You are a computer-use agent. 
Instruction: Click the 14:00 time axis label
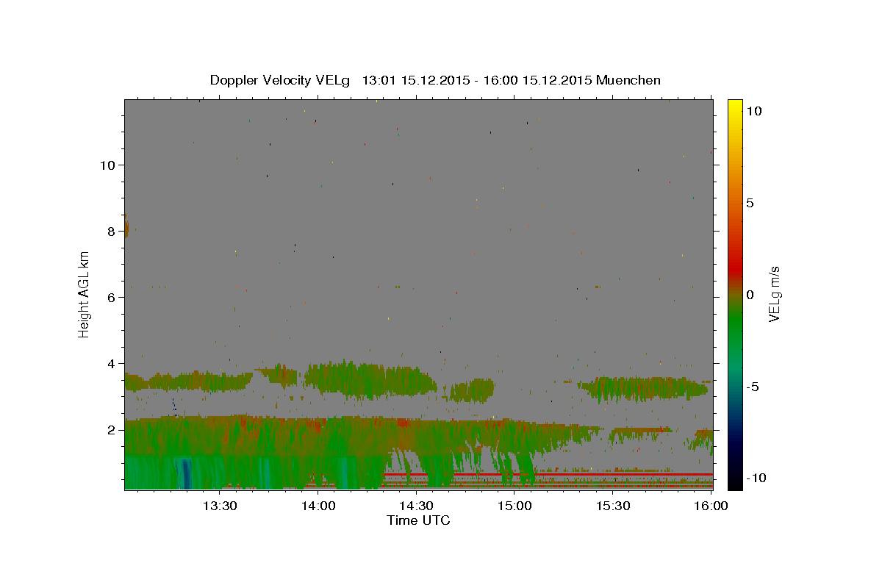point(318,506)
